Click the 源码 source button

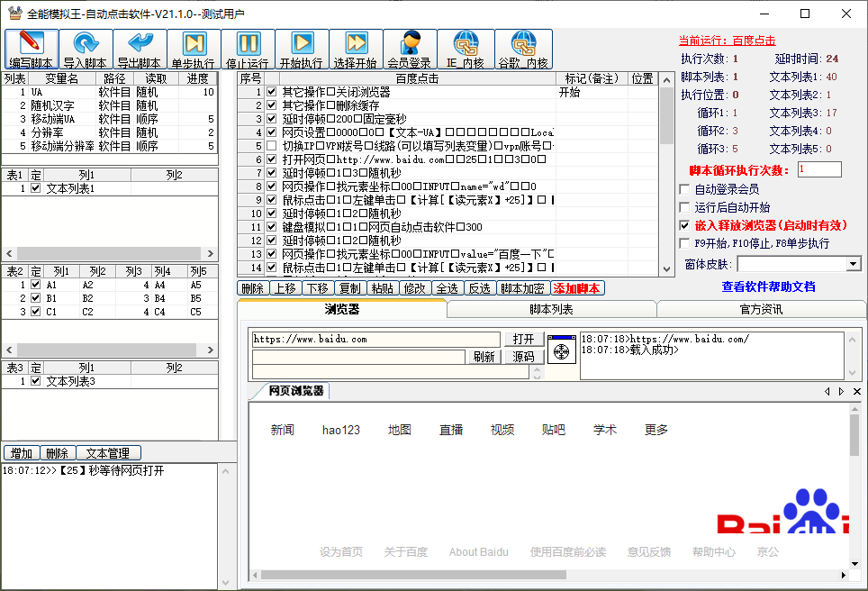[524, 357]
